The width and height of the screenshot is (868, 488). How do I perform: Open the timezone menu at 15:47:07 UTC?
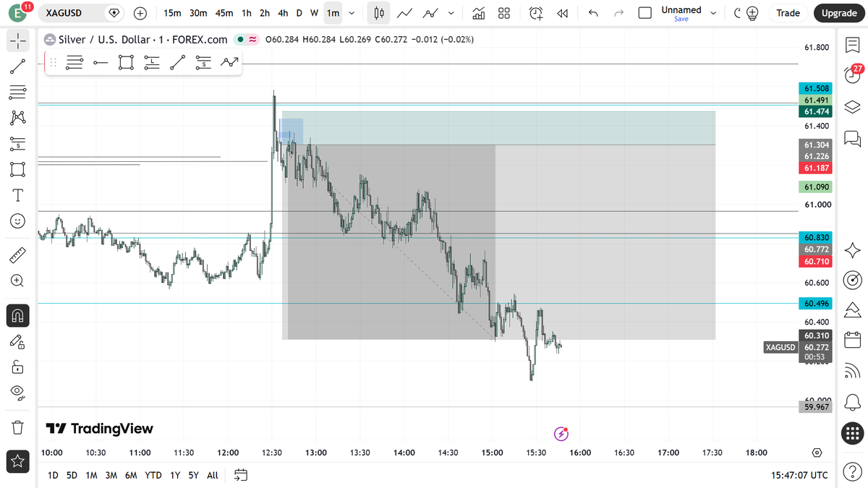[x=799, y=475]
